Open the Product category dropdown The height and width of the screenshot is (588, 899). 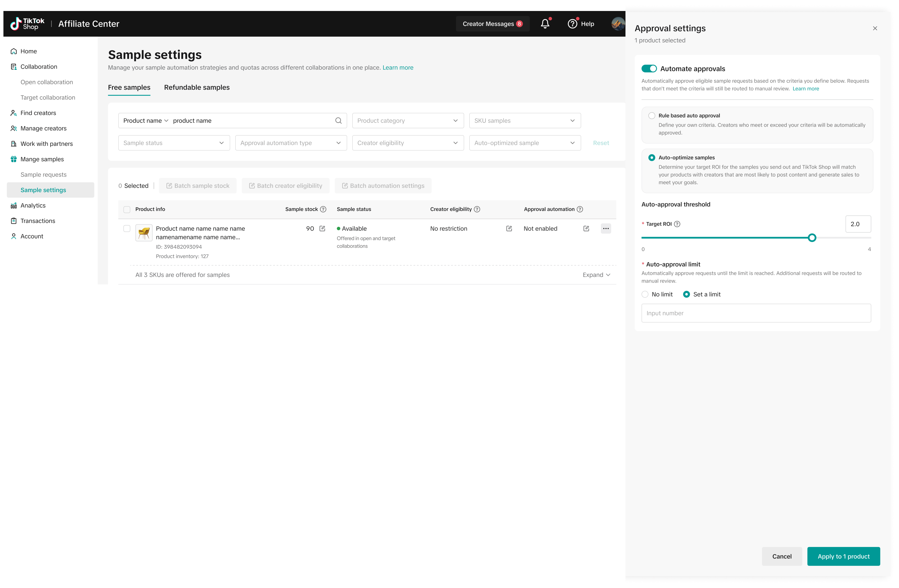point(408,121)
